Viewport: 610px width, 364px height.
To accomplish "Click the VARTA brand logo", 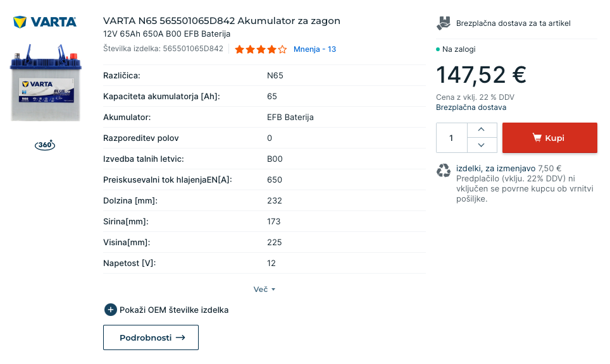I will click(45, 21).
